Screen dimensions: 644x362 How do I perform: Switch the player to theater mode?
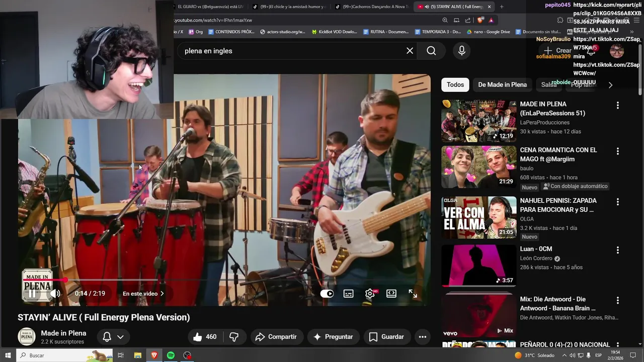point(391,294)
